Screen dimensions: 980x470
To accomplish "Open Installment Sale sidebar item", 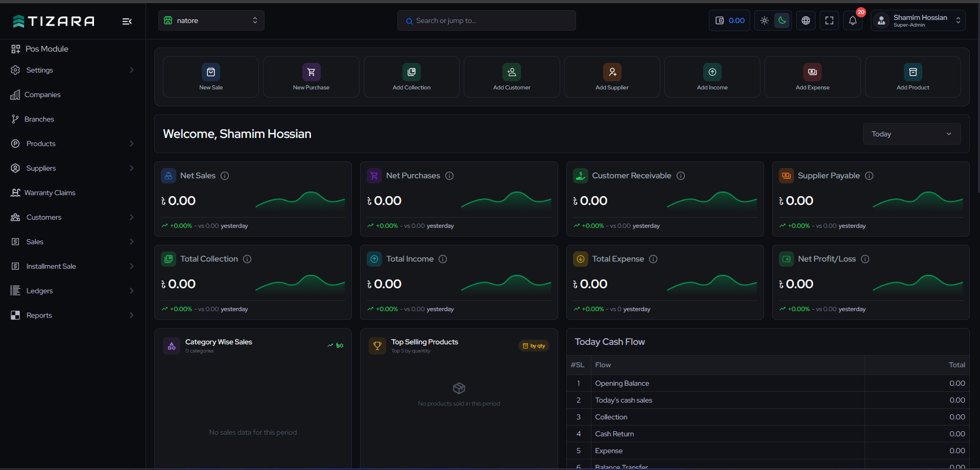I will pos(73,266).
